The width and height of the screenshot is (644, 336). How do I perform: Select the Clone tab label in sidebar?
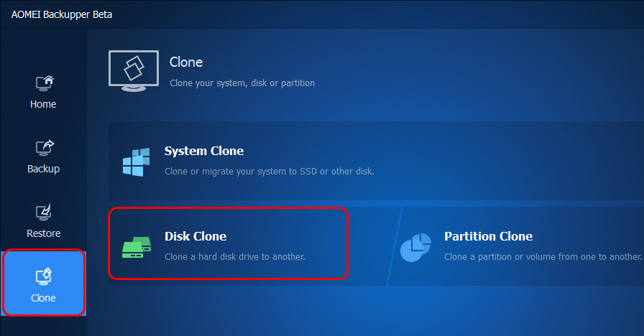43,298
